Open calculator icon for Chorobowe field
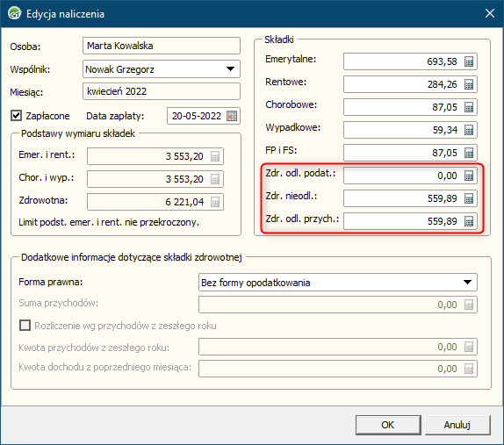The width and height of the screenshot is (504, 445). pyautogui.click(x=469, y=107)
